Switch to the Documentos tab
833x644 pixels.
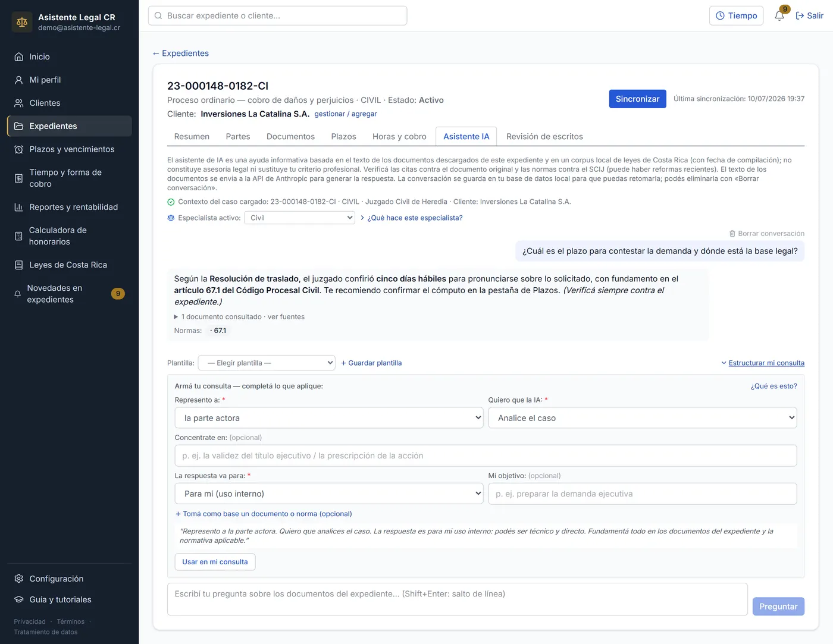(290, 137)
